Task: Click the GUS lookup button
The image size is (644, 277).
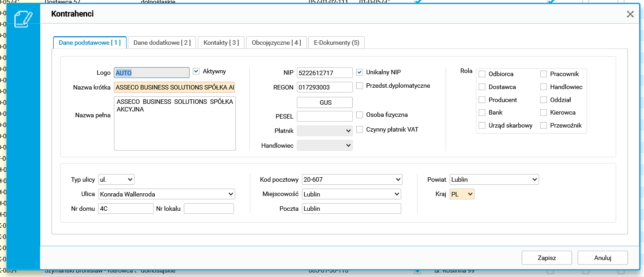Action: point(325,102)
